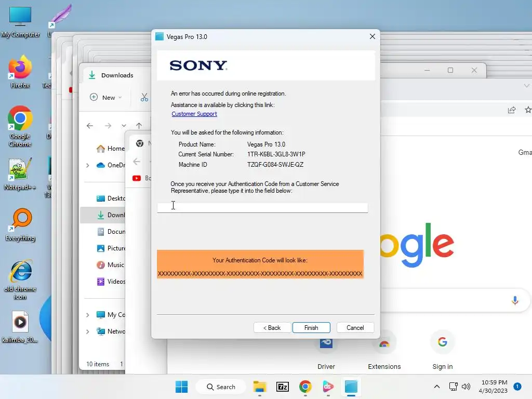Switch to Vegas Pro taskbar icon
Image resolution: width=532 pixels, height=399 pixels.
[351, 387]
